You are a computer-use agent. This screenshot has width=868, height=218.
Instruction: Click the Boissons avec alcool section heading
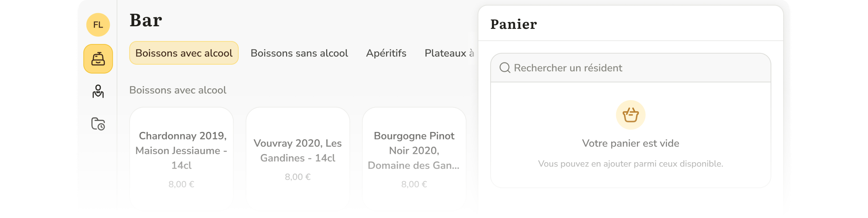tap(178, 90)
